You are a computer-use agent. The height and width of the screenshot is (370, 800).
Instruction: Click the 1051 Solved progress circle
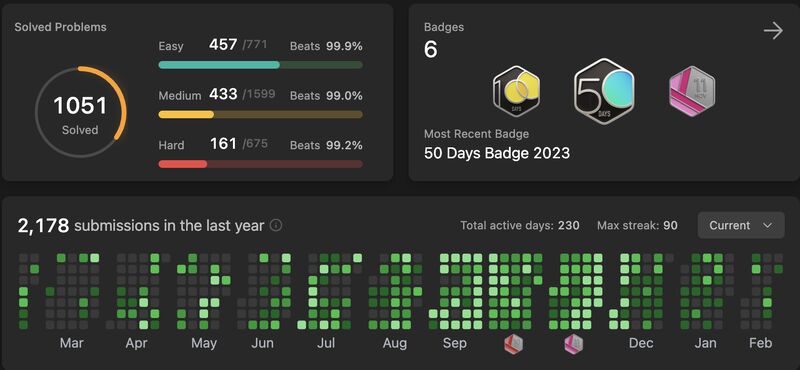point(81,112)
